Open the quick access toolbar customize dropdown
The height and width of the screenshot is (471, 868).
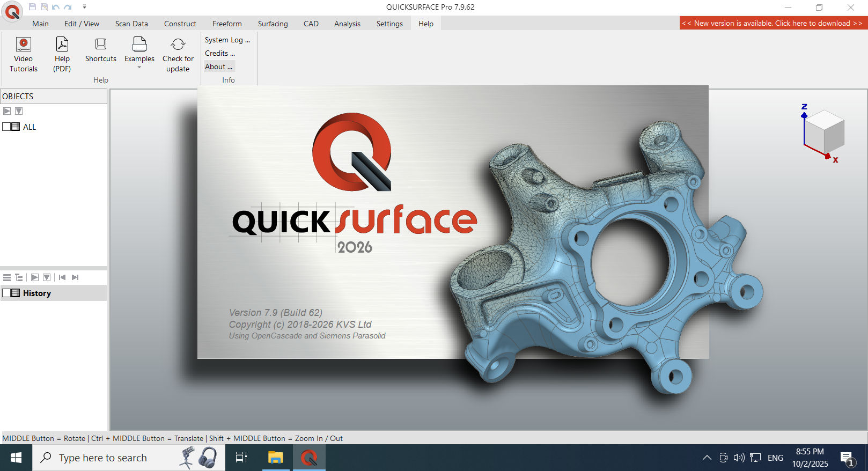coord(84,7)
